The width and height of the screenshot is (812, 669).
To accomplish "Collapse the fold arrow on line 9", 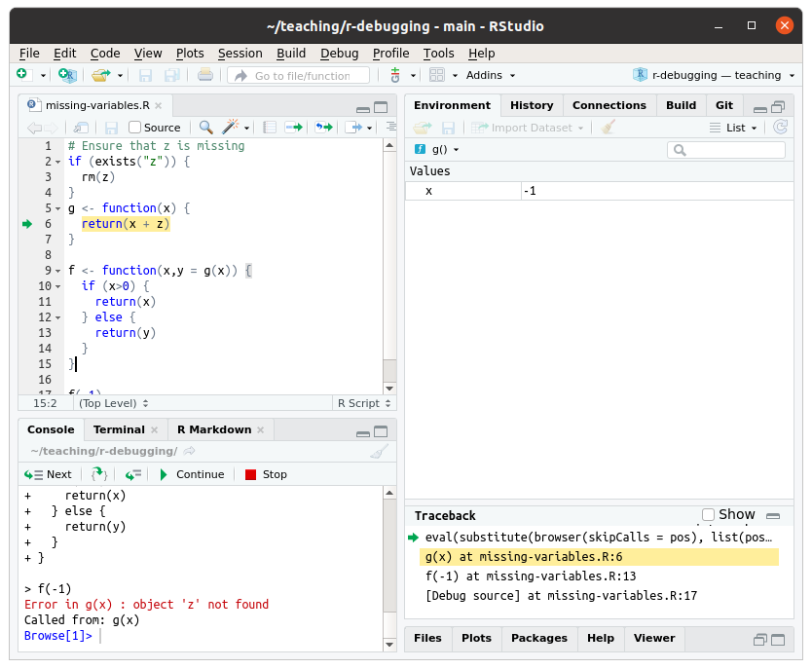I will click(x=58, y=271).
